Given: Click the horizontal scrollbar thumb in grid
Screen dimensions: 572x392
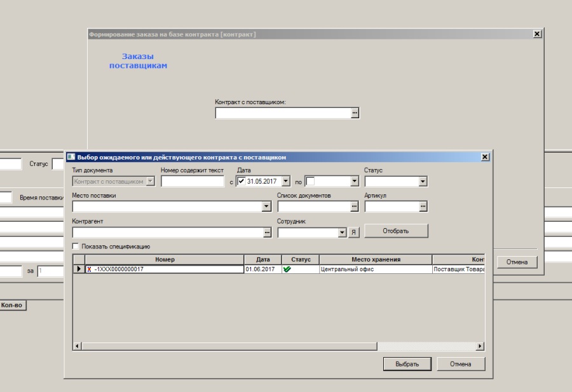Looking at the screenshot, I should pos(229,346).
